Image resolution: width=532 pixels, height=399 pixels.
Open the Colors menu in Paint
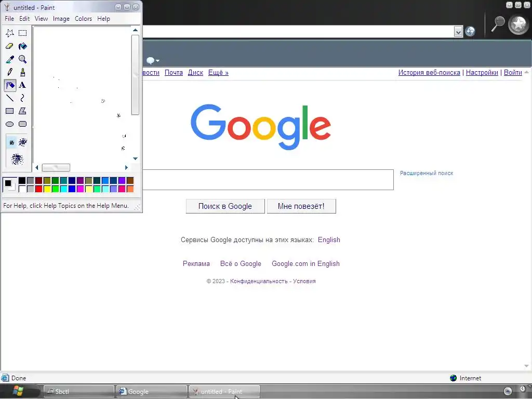tap(83, 19)
